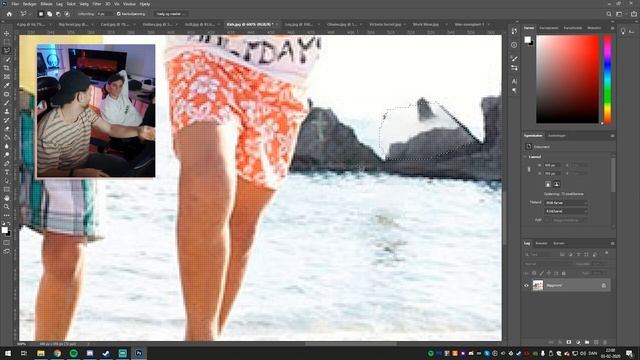Open the Vindue menu
Screen dimensions: 640x360
129,4
